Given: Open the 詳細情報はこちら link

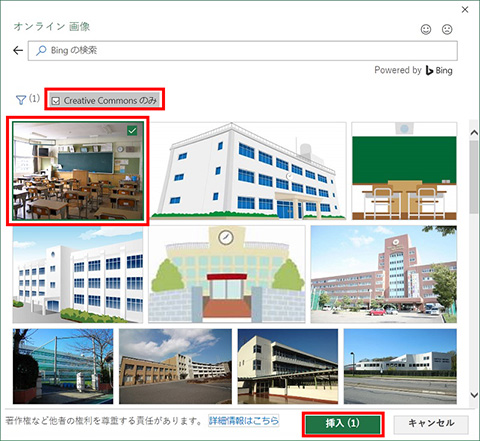Looking at the screenshot, I should (x=243, y=421).
